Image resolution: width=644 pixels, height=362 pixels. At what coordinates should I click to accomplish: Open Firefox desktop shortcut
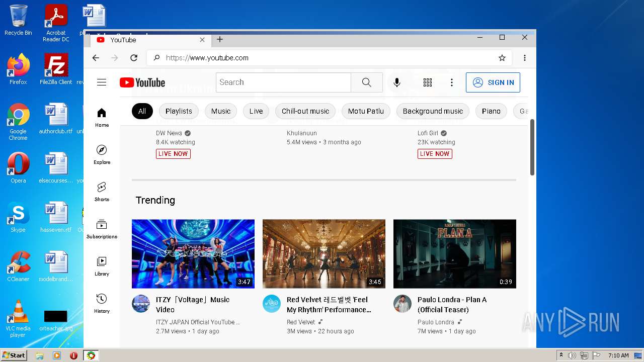pyautogui.click(x=18, y=69)
